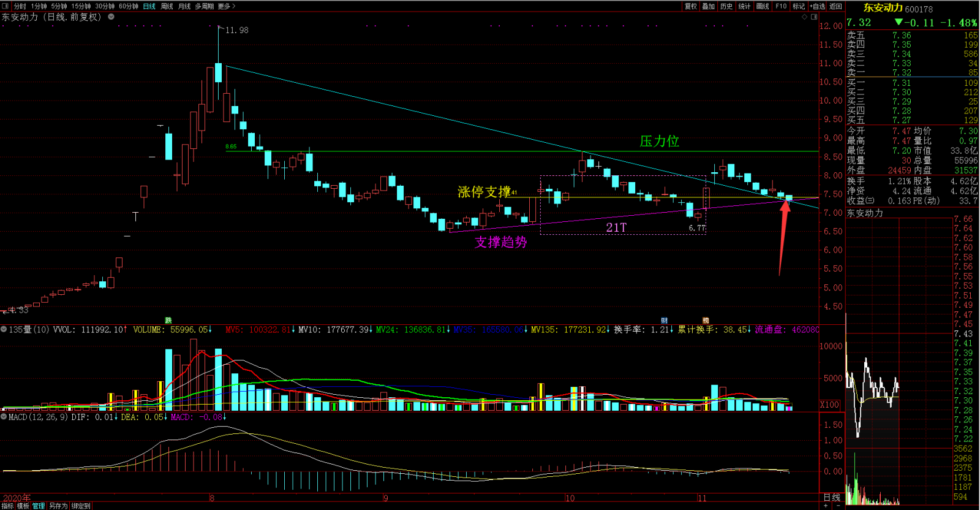
Task: Click the 卖一 order row at 7.32
Action: tap(913, 72)
